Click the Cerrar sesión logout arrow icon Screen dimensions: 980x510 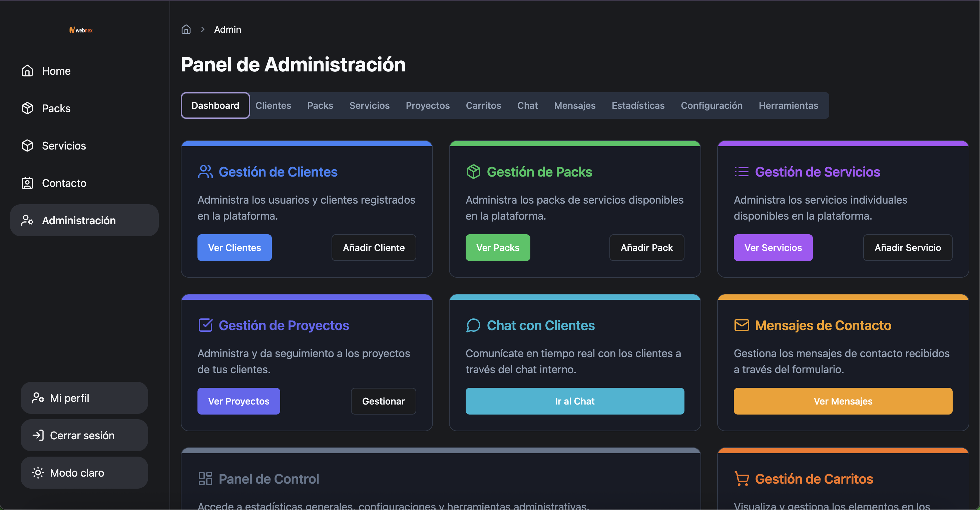(x=38, y=435)
